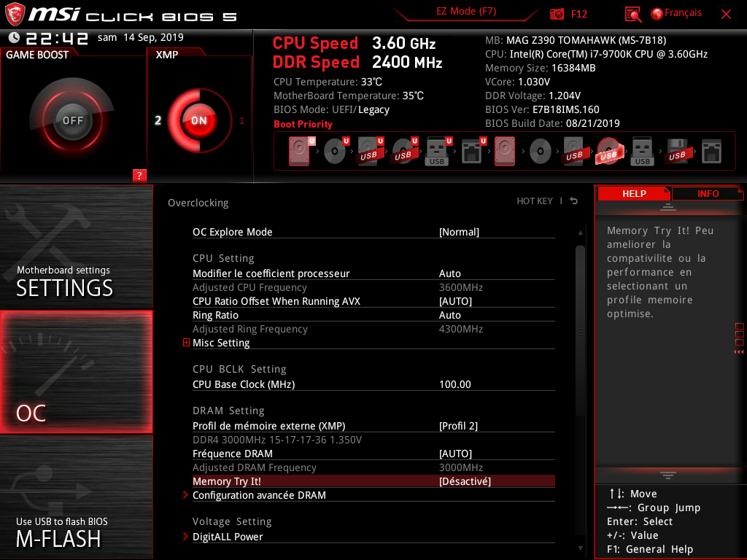The width and height of the screenshot is (747, 560).
Task: Open the Fréquence DRAM [AUTO] dropdown
Action: click(455, 454)
